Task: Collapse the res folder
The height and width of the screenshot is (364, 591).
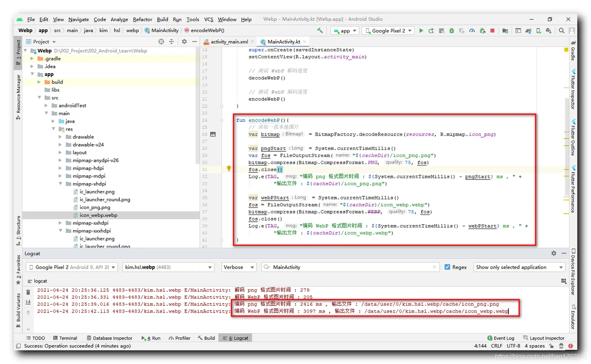Action: (x=54, y=129)
